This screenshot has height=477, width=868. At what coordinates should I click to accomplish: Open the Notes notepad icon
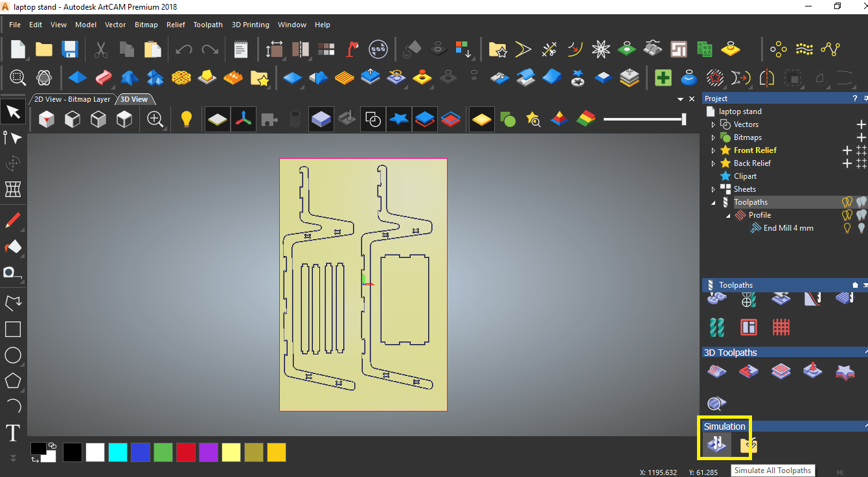[x=240, y=49]
